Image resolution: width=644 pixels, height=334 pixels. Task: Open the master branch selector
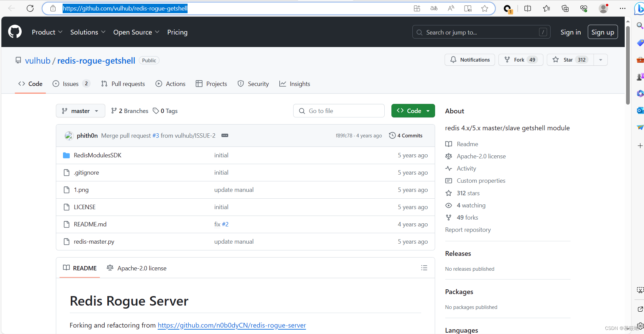click(x=81, y=111)
